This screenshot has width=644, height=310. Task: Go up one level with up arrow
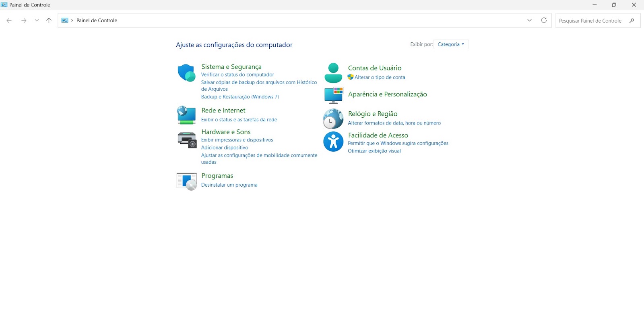tap(49, 21)
